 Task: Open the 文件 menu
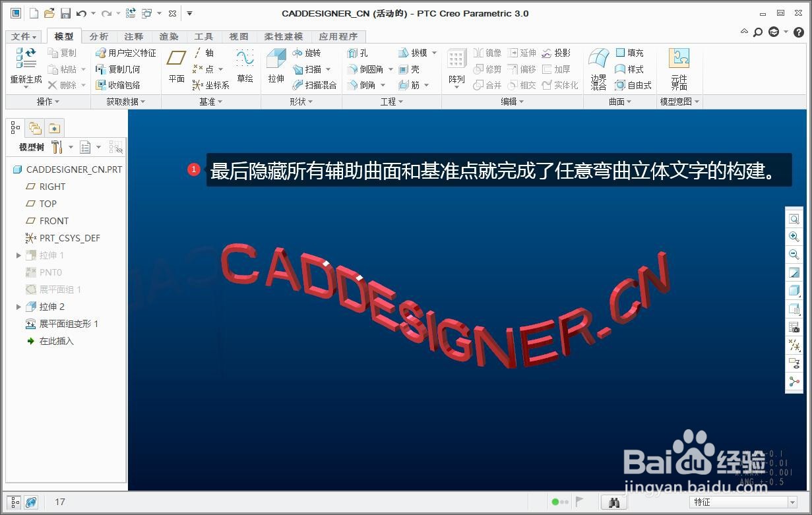(24, 37)
